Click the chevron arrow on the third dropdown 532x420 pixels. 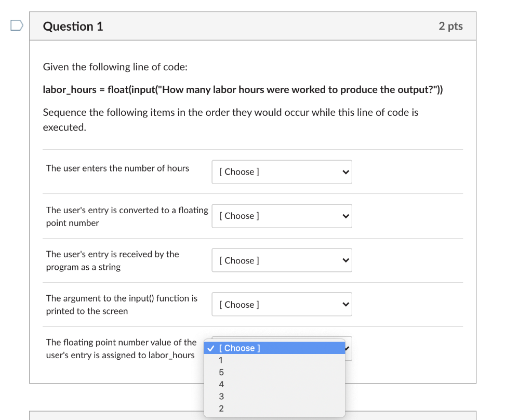[345, 260]
